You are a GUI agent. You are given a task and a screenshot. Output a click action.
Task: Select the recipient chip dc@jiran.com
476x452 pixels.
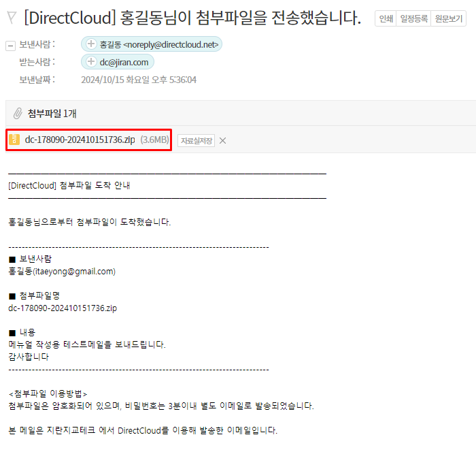[124, 63]
